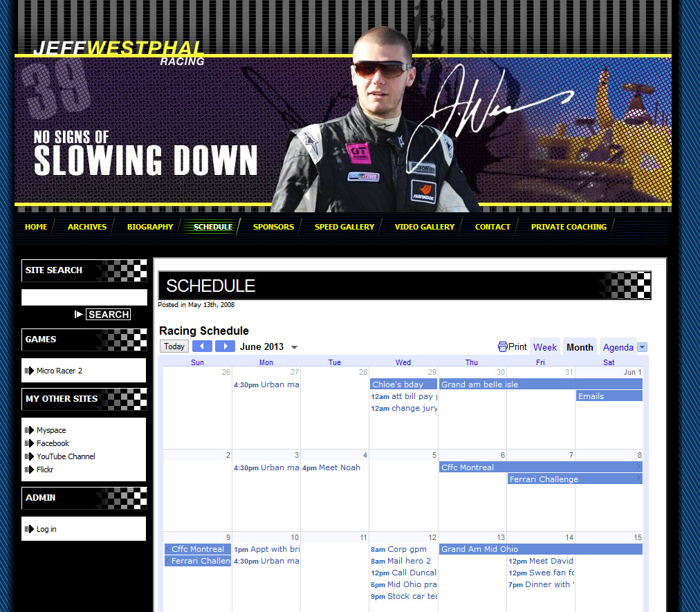Switch calendar to Agenda view
The image size is (700, 612).
tap(618, 347)
